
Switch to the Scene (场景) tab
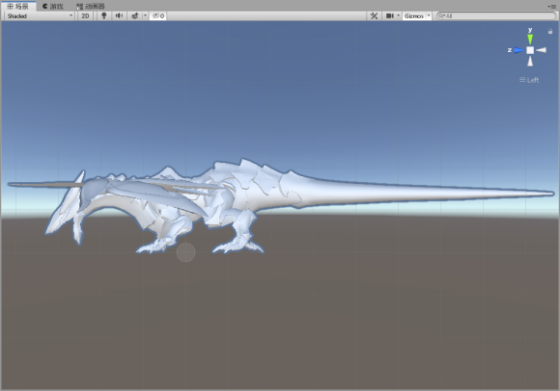click(18, 6)
